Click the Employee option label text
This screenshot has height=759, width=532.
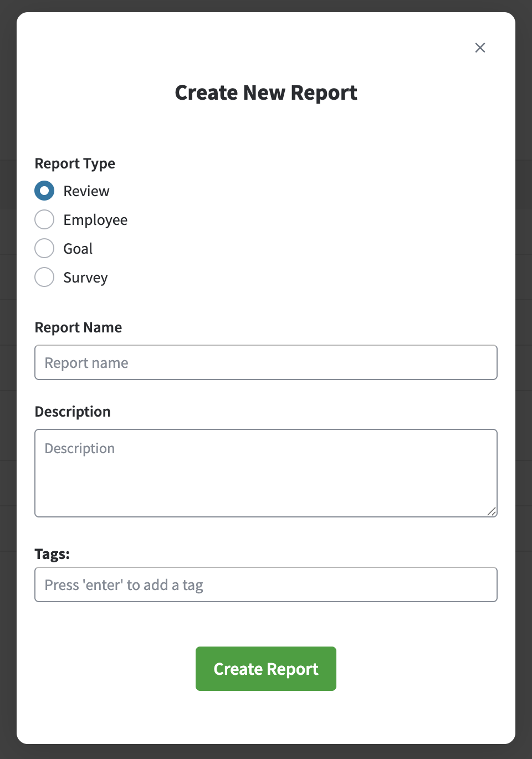tap(95, 220)
